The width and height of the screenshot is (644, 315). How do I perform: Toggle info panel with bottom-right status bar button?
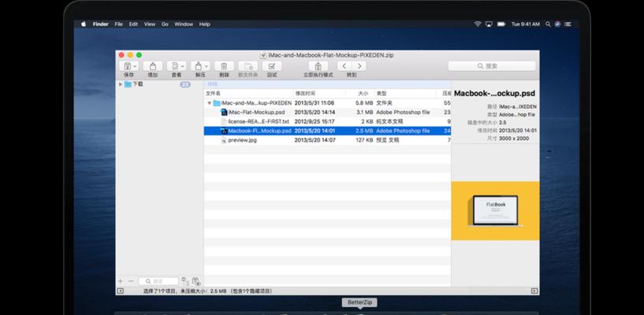(534, 291)
